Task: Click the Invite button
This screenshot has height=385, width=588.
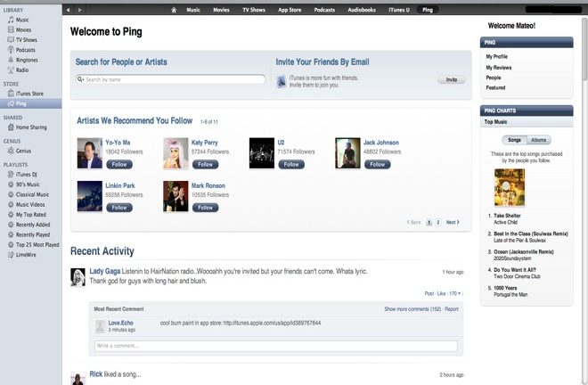Action: [x=452, y=79]
